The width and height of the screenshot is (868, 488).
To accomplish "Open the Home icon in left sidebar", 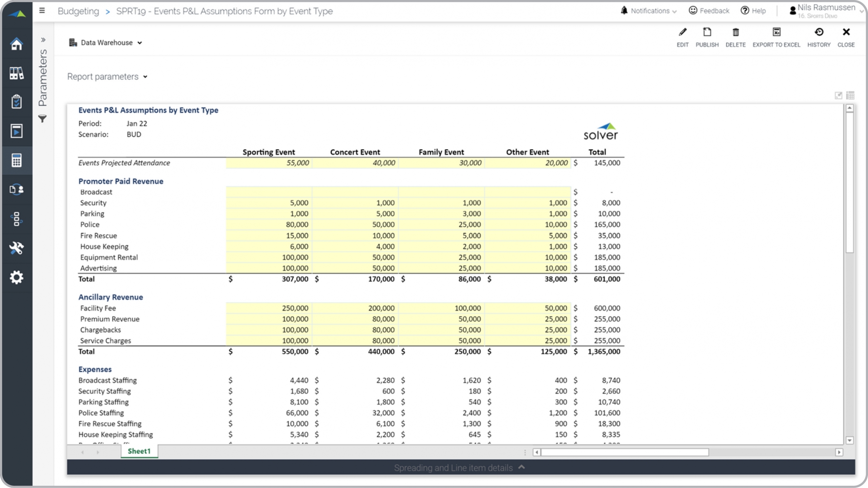I will coord(16,44).
